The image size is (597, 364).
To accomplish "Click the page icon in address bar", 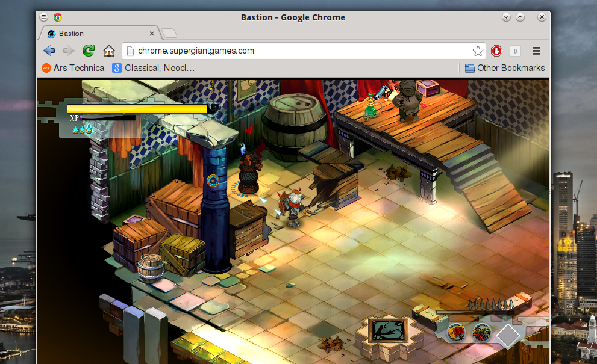I will click(130, 51).
